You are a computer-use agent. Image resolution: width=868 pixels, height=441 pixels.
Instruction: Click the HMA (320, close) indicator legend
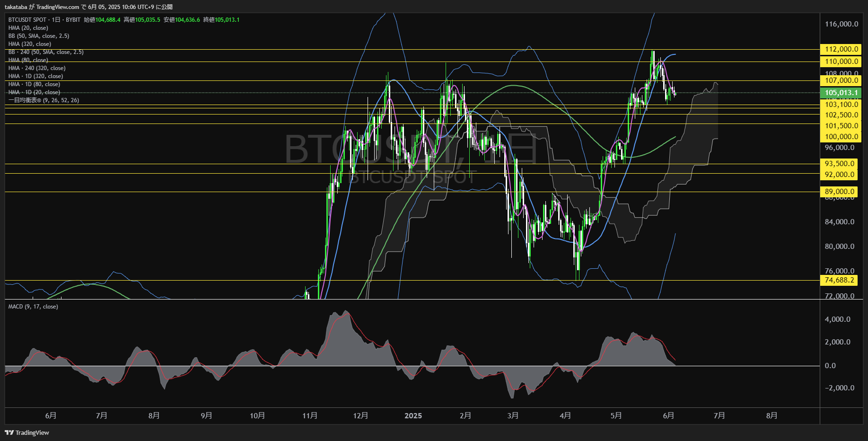(30, 44)
